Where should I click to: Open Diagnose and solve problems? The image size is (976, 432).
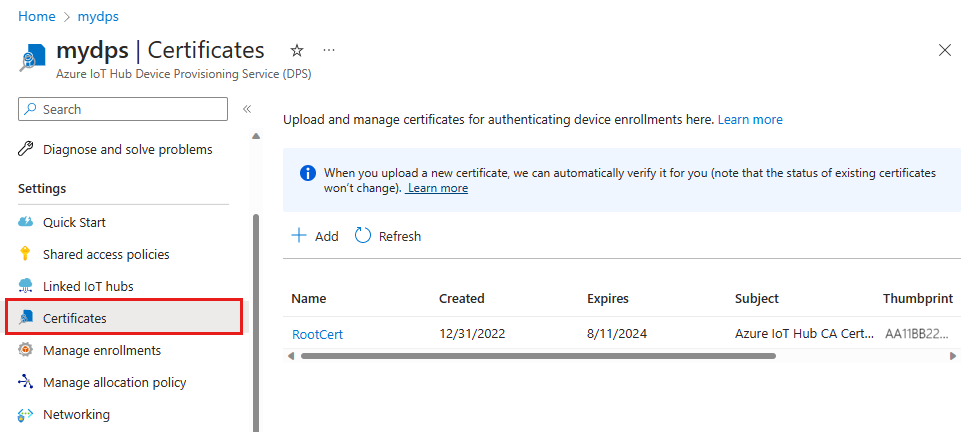tap(127, 149)
